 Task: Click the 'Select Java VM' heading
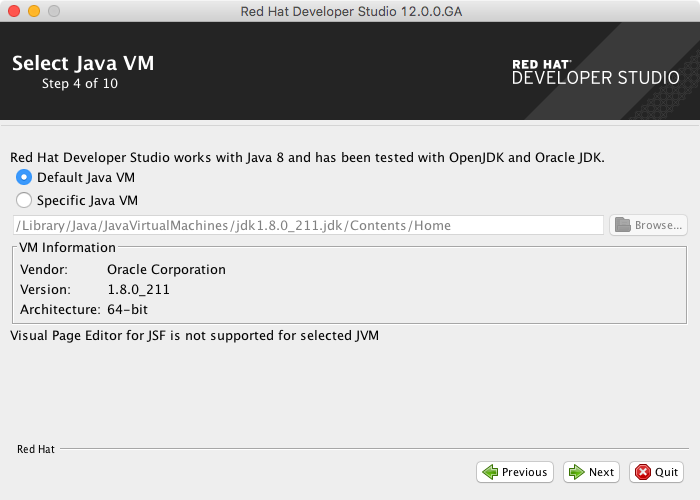pos(83,63)
